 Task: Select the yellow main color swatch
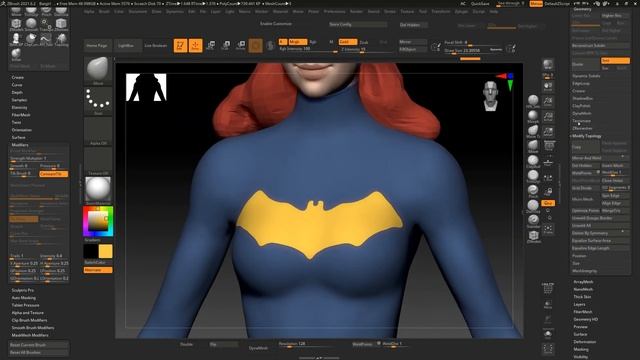[x=105, y=251]
